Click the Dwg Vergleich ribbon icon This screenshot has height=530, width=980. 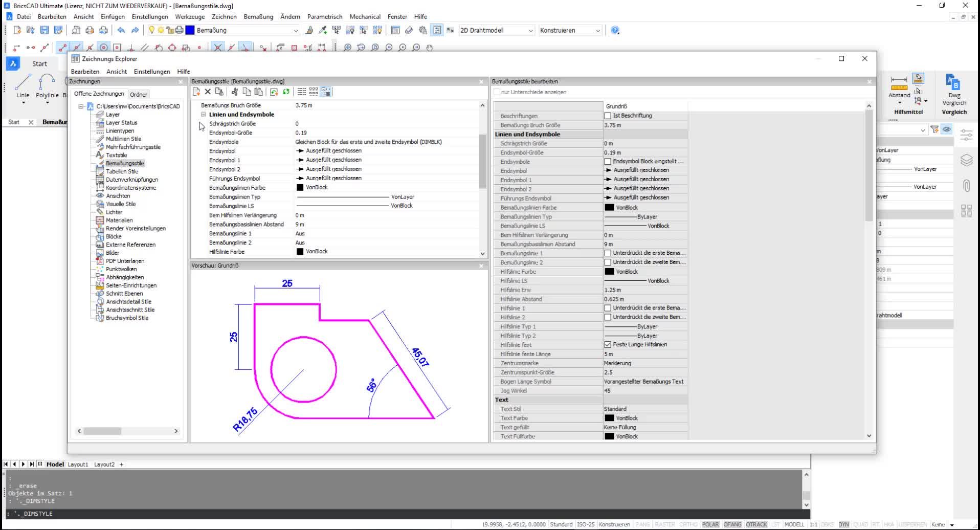coord(953,82)
